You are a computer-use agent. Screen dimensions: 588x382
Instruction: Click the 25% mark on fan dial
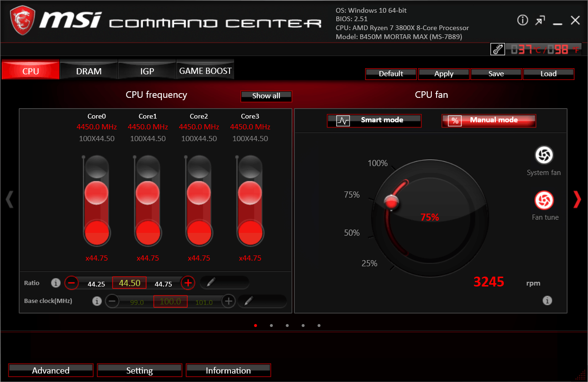[x=369, y=263]
